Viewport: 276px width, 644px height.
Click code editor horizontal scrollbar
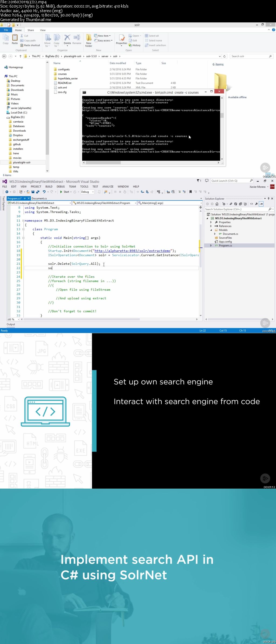point(82,319)
